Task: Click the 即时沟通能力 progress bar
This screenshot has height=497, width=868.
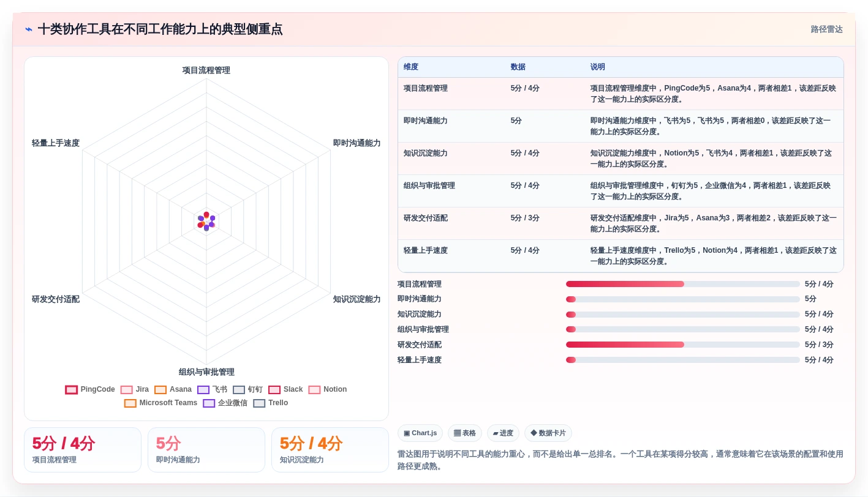Action: click(683, 299)
